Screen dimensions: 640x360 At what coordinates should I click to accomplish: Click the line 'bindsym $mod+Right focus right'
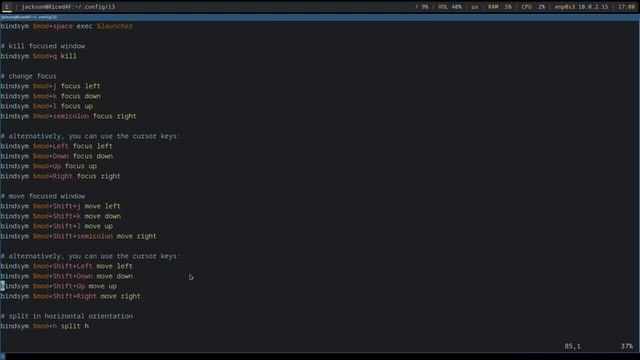pyautogui.click(x=60, y=176)
